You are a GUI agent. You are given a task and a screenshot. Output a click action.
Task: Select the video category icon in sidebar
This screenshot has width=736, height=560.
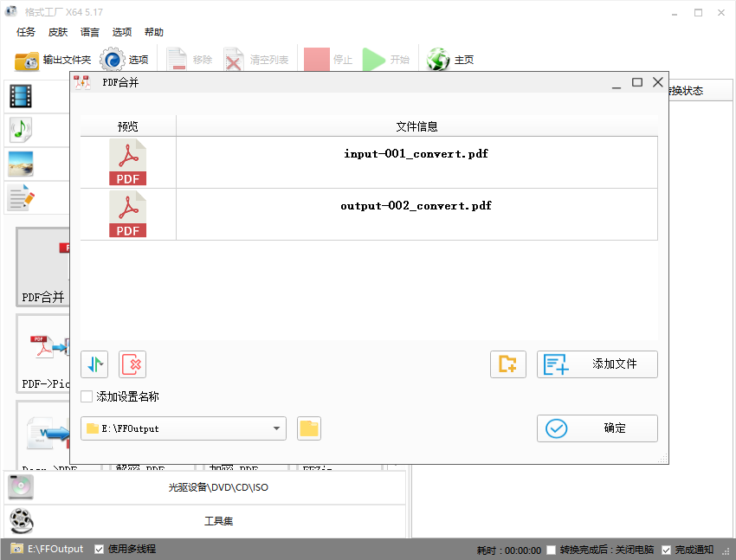20,96
